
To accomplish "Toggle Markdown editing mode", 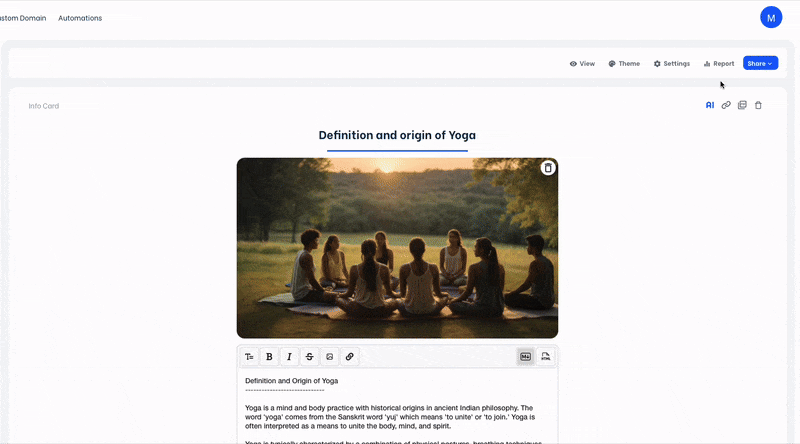I will pos(525,357).
